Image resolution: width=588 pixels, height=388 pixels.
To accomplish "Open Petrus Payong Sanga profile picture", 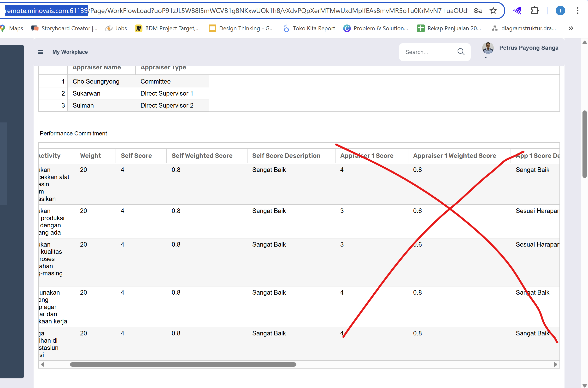I will [488, 48].
